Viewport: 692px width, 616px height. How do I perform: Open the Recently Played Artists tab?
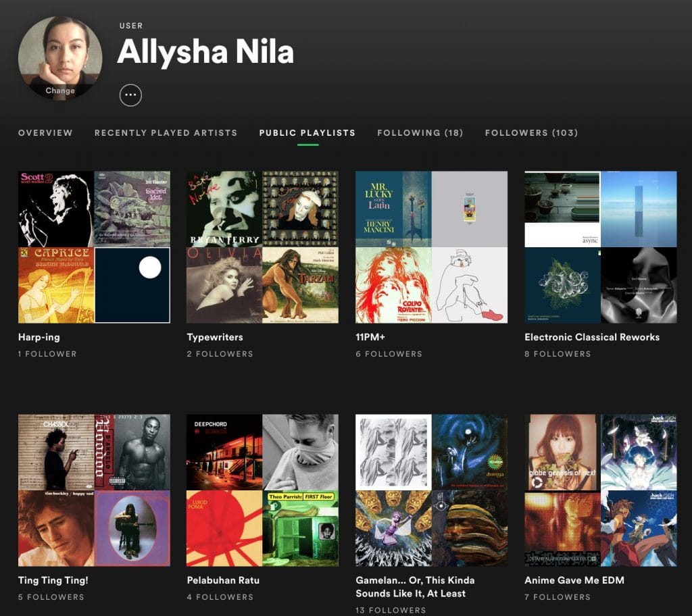pos(166,133)
